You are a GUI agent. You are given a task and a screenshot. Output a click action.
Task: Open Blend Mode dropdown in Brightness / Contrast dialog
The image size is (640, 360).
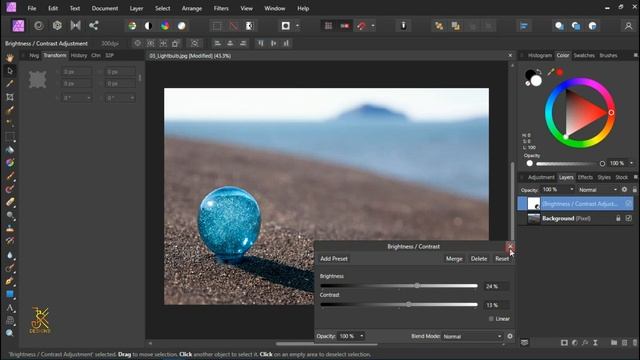click(x=473, y=336)
